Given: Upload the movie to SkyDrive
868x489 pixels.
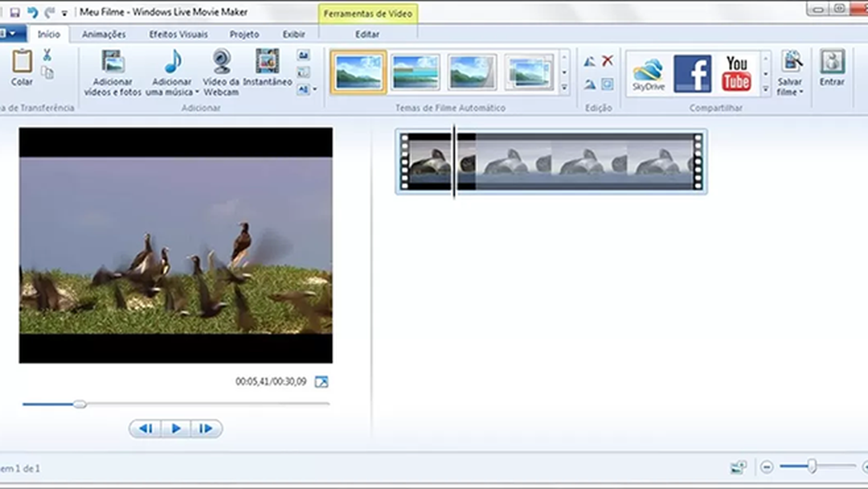Looking at the screenshot, I should click(648, 71).
